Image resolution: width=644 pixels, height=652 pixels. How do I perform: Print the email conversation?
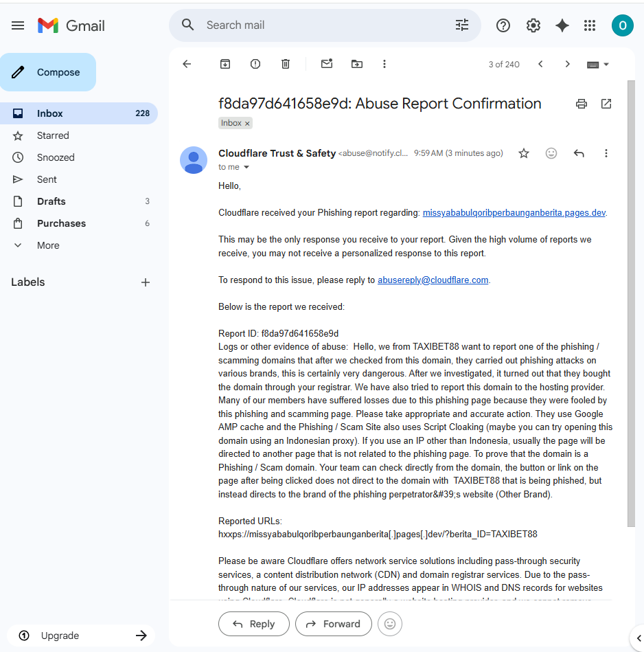pos(582,104)
